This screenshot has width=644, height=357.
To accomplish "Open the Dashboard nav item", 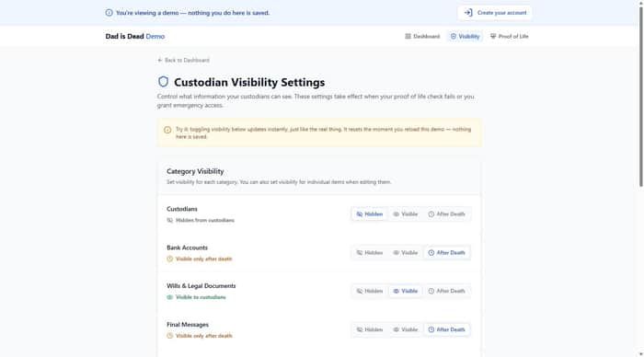I will click(422, 37).
